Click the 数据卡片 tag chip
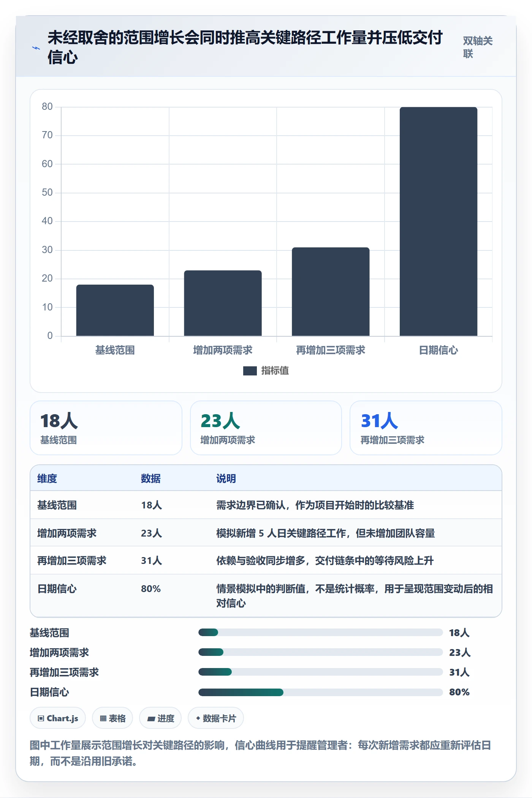The width and height of the screenshot is (532, 798). 216,718
